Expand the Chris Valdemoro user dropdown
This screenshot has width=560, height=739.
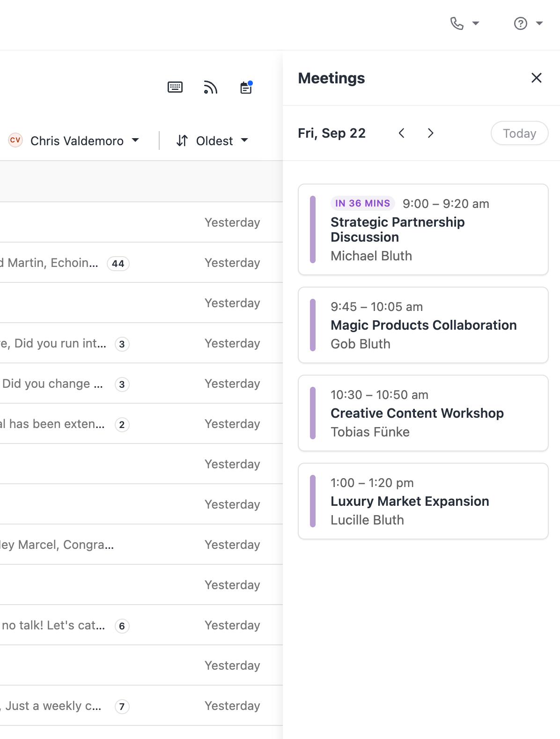coord(135,140)
